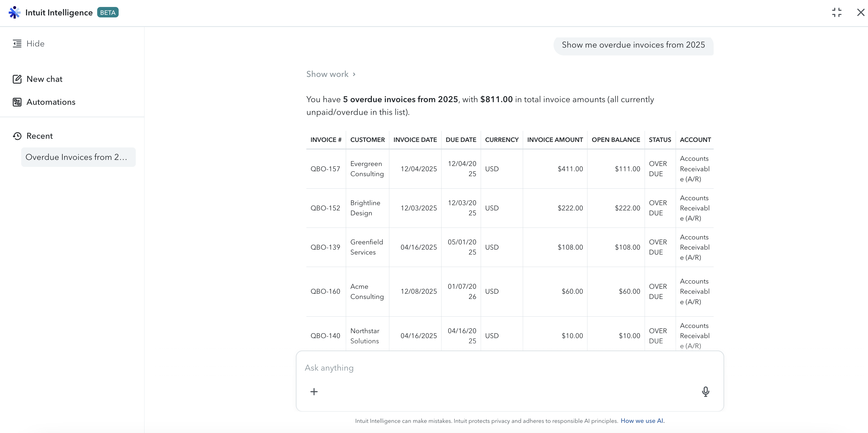Click the OPEN BALANCE column header
Viewport: 868px width, 433px height.
(x=616, y=140)
